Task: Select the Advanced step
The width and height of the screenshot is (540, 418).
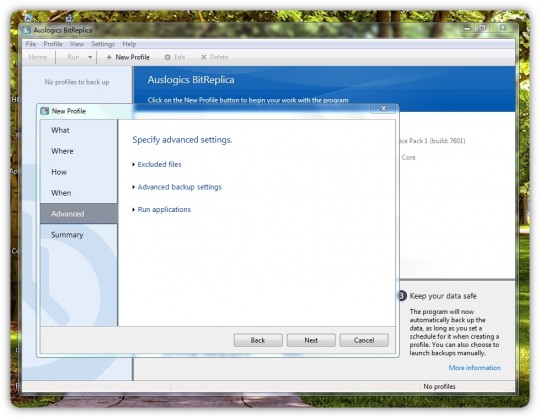Action: pyautogui.click(x=79, y=214)
